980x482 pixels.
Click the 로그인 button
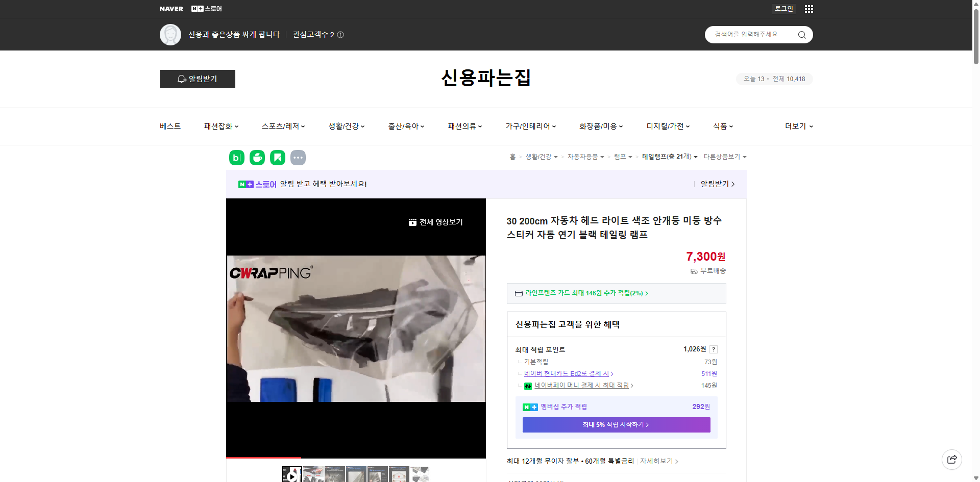click(783, 9)
